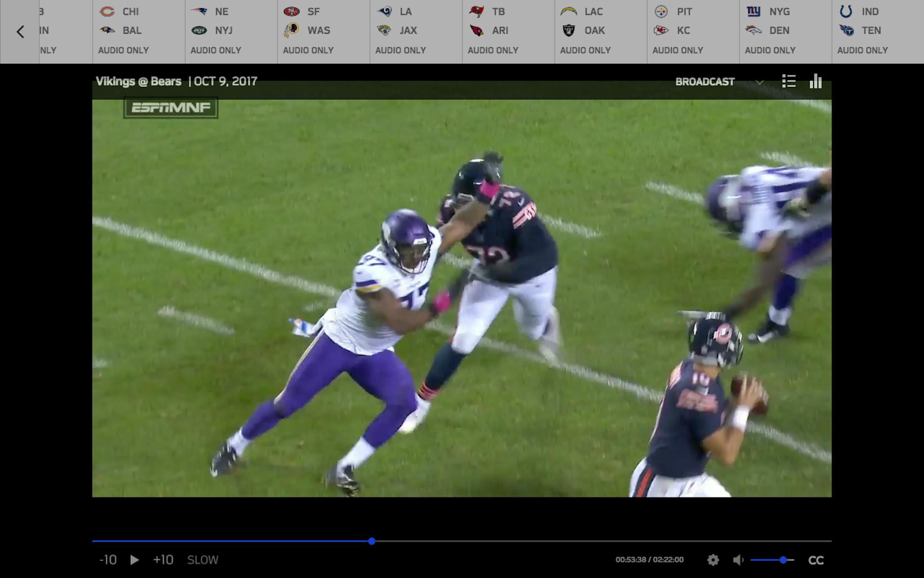Click the Denver Broncos logo
This screenshot has height=578, width=924.
click(x=753, y=30)
